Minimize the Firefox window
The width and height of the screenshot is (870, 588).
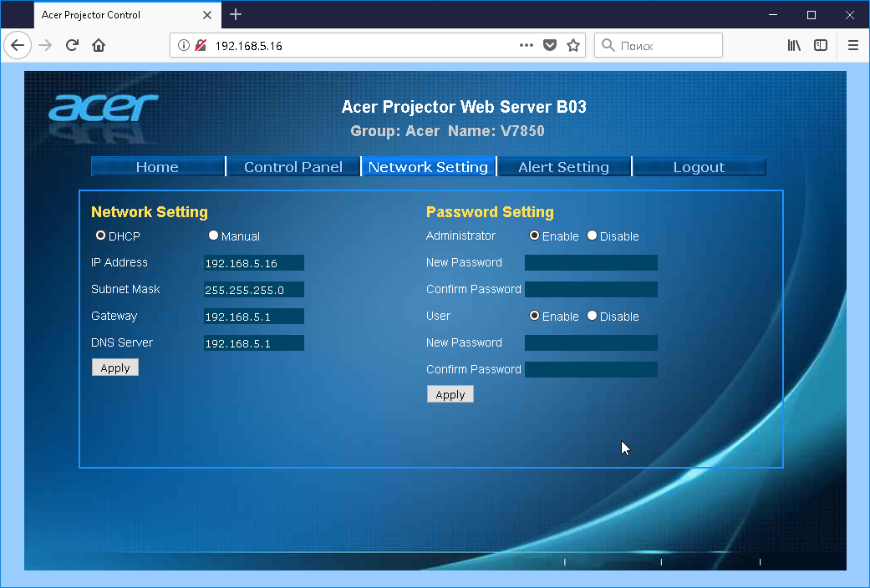773,15
